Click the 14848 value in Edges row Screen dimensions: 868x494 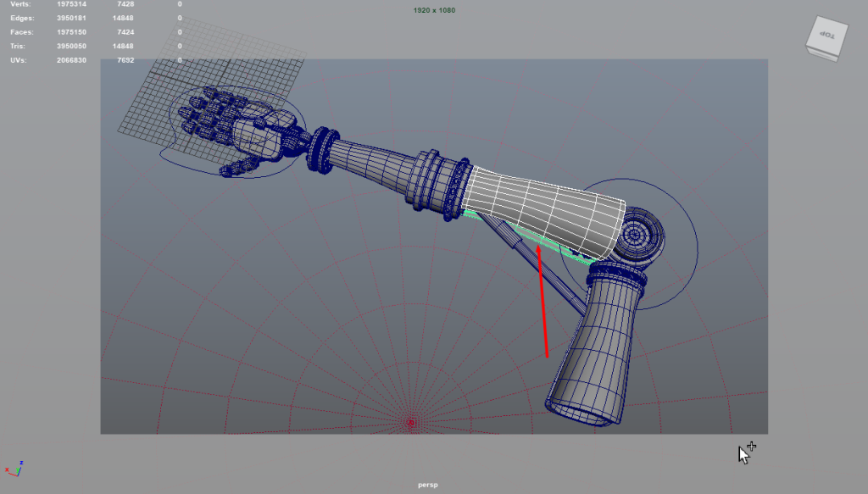123,18
